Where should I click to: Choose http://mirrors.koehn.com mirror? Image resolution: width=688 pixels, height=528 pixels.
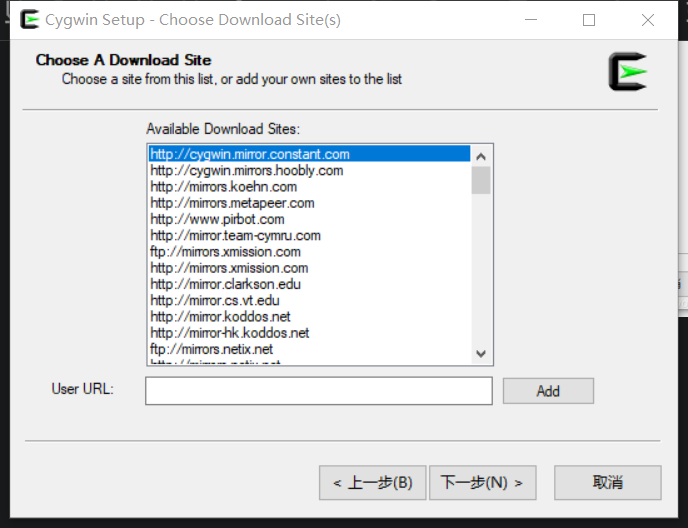[310, 187]
